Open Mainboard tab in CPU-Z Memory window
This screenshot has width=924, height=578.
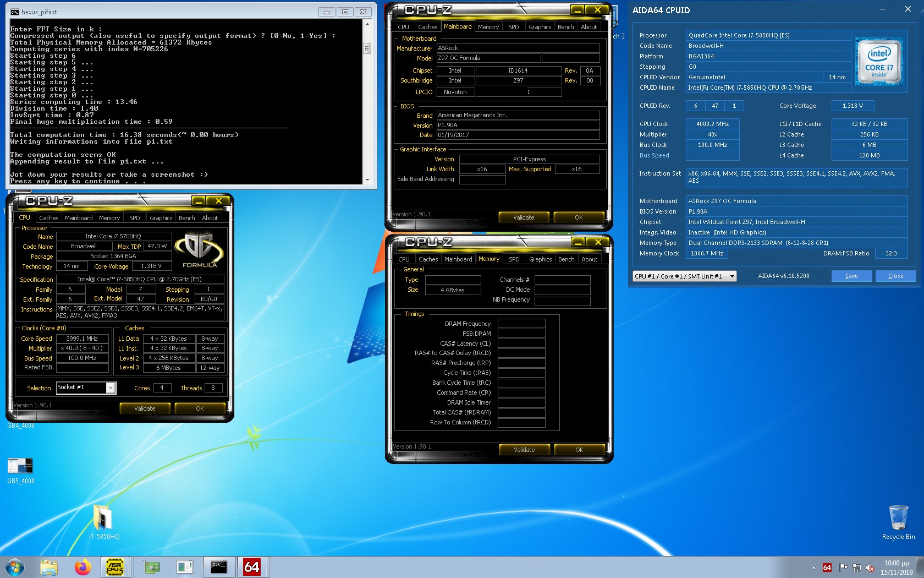pyautogui.click(x=458, y=259)
